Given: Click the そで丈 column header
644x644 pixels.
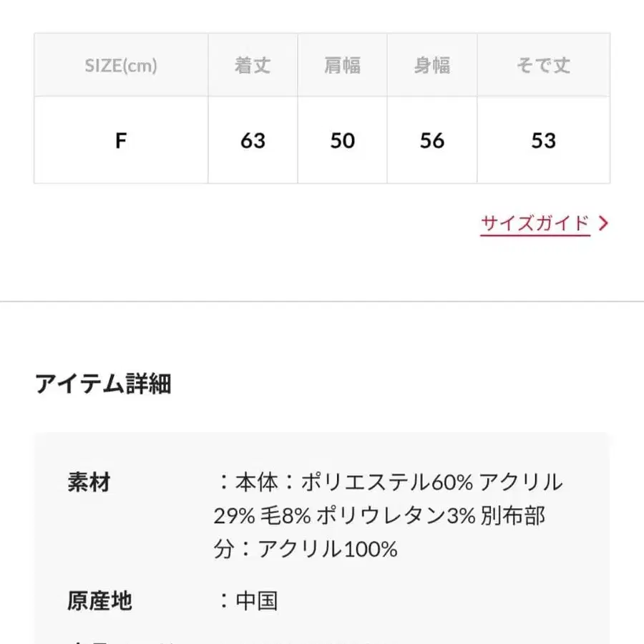Looking at the screenshot, I should click(545, 64).
